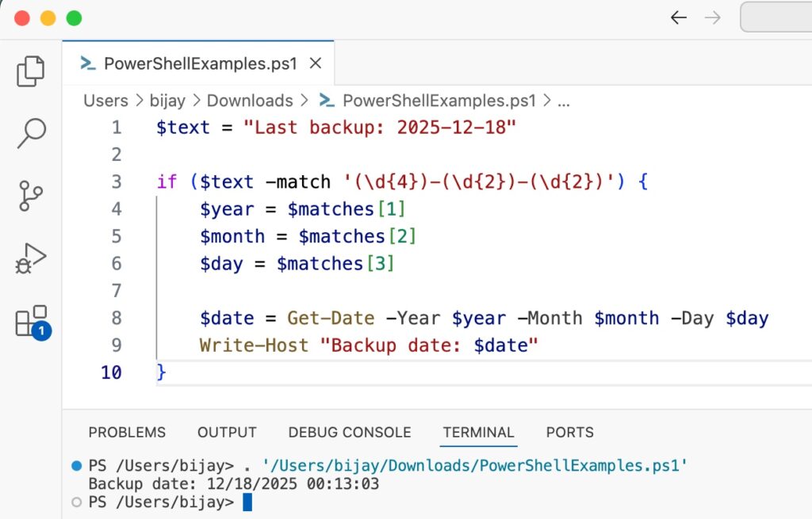Open the Downloads breadcrumb dropdown

coord(250,101)
